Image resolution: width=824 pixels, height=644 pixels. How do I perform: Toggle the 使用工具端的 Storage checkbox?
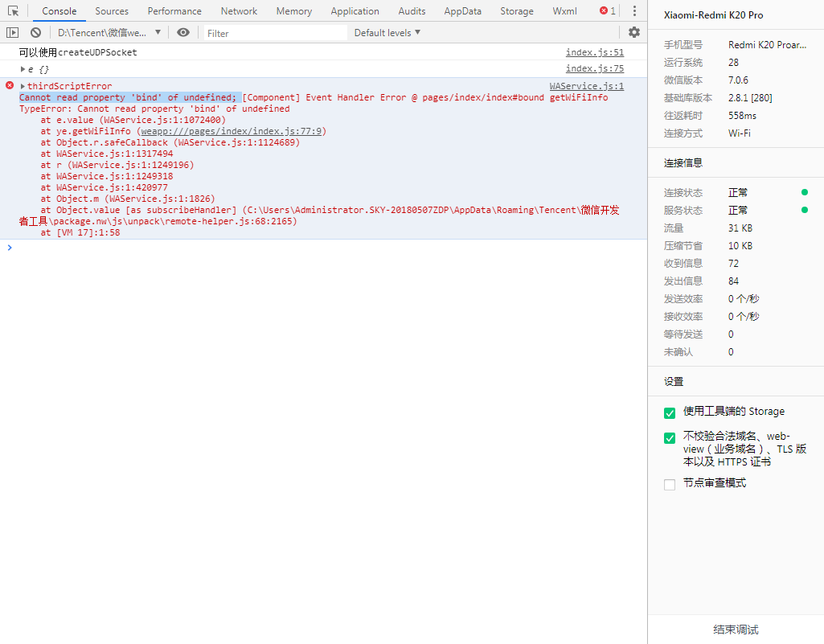click(x=670, y=412)
